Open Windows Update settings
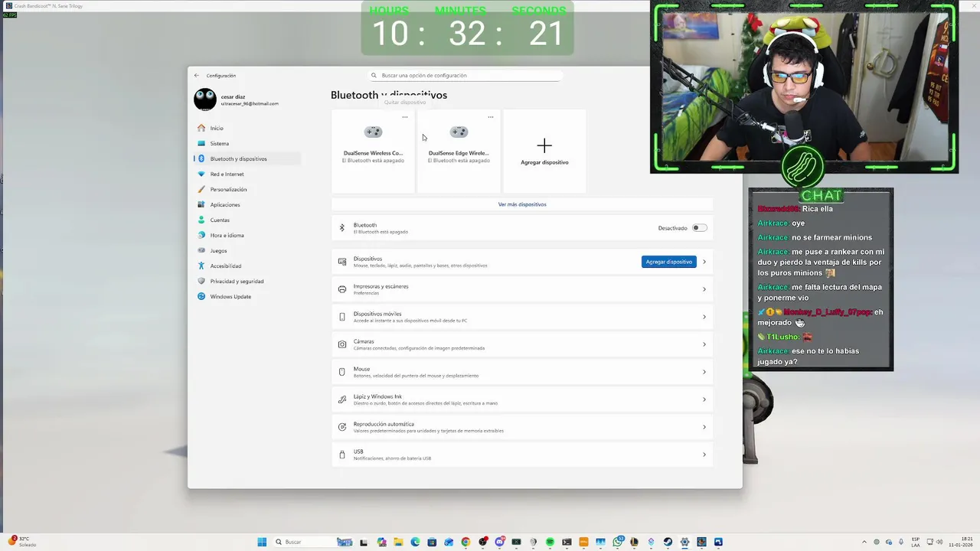 coord(247,296)
